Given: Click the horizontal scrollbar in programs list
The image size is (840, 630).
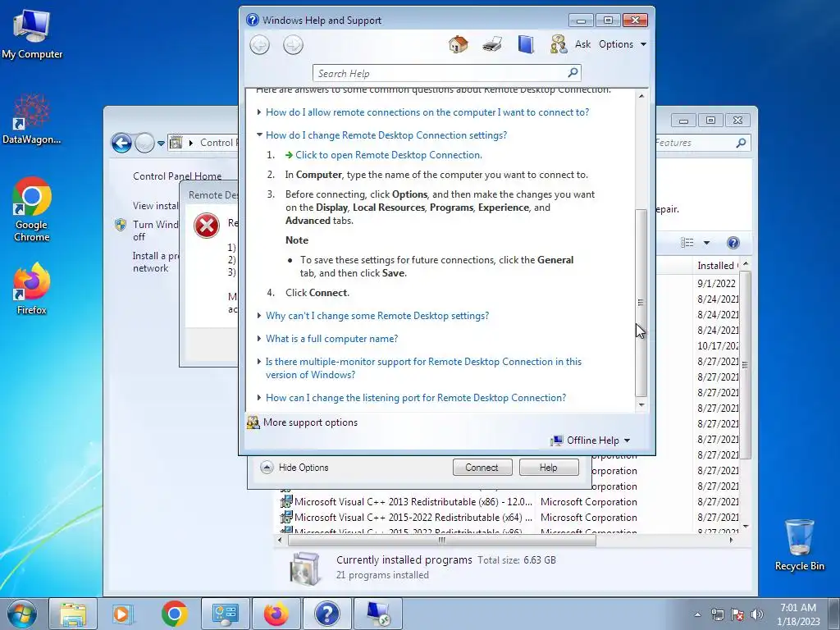Looking at the screenshot, I should point(442,540).
